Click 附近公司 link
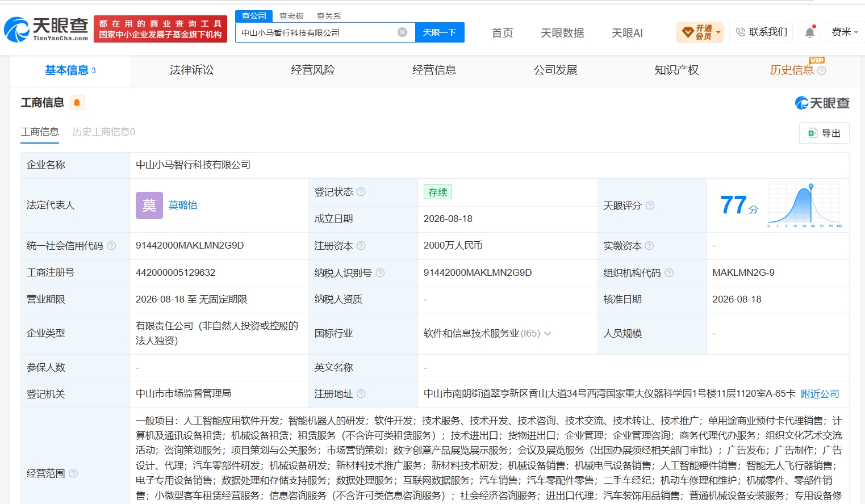This screenshot has width=865, height=504. coord(820,394)
